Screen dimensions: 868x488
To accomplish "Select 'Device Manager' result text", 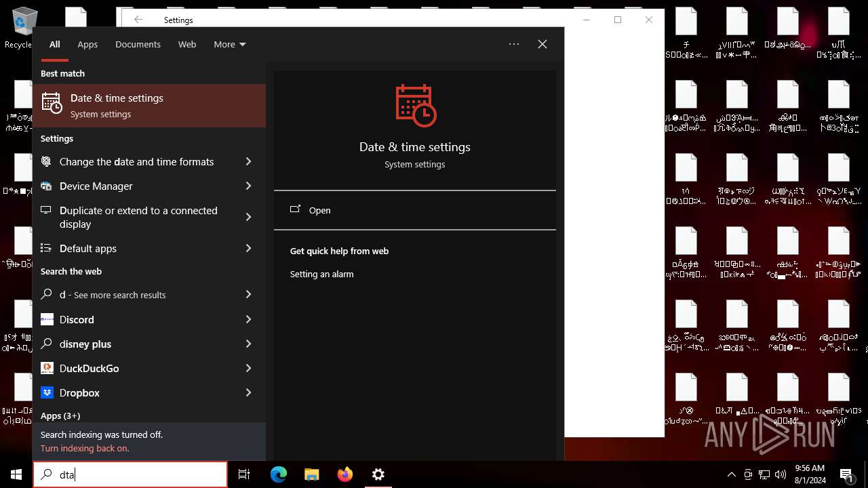I will coord(96,186).
